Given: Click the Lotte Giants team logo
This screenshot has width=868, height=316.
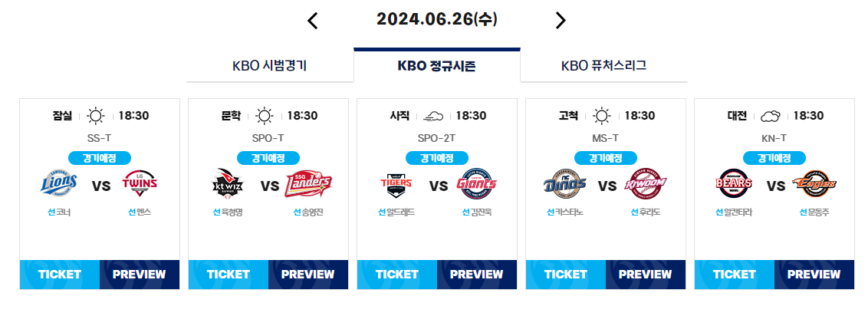Looking at the screenshot, I should [477, 184].
